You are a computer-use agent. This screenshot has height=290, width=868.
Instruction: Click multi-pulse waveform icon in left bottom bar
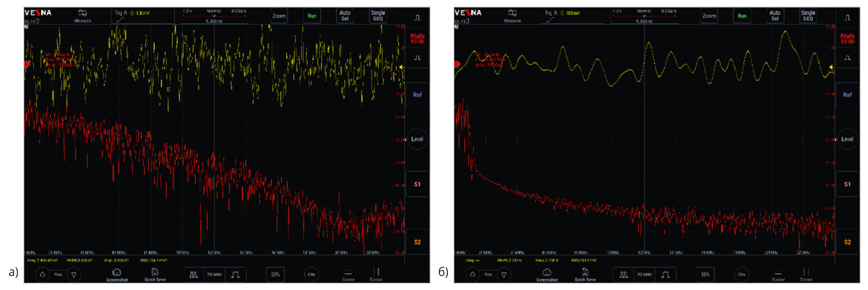point(193,275)
